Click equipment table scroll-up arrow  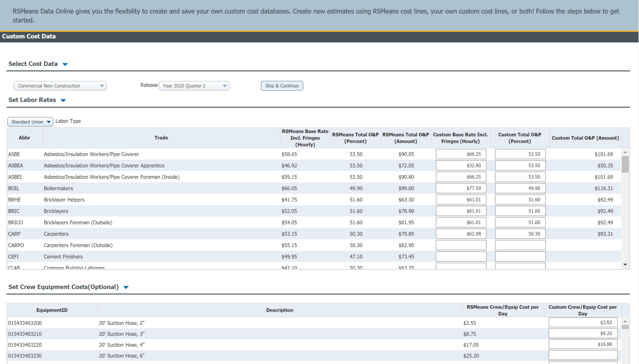(x=625, y=321)
